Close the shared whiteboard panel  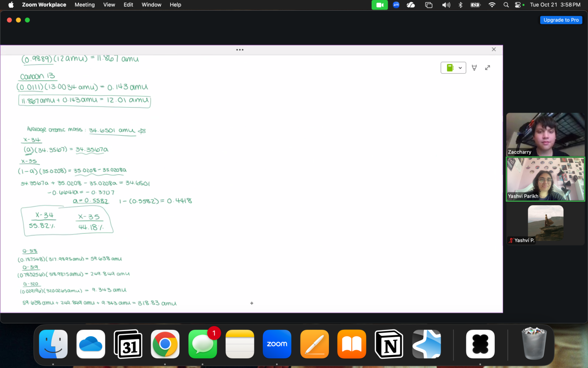pos(494,49)
